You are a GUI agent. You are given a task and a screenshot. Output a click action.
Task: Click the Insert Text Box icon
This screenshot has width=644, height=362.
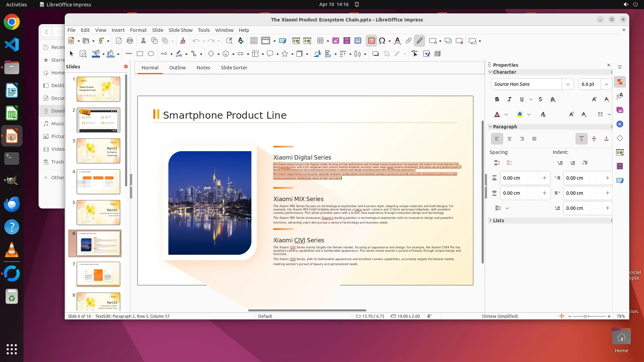[x=371, y=41]
